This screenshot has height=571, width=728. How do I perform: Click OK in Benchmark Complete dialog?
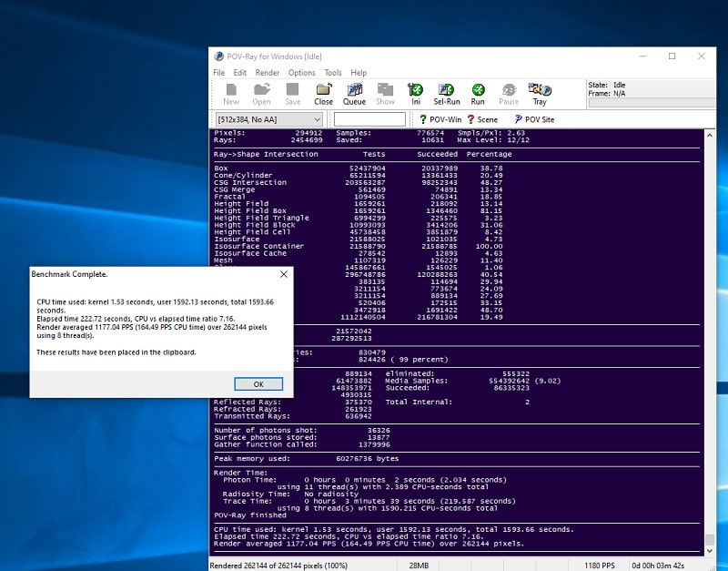click(x=258, y=384)
